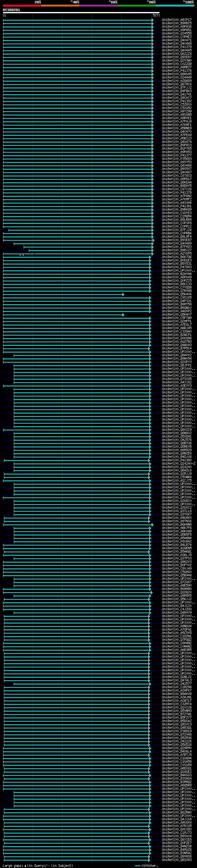Click the purple ~60% identity legend segment

click(98, 6)
